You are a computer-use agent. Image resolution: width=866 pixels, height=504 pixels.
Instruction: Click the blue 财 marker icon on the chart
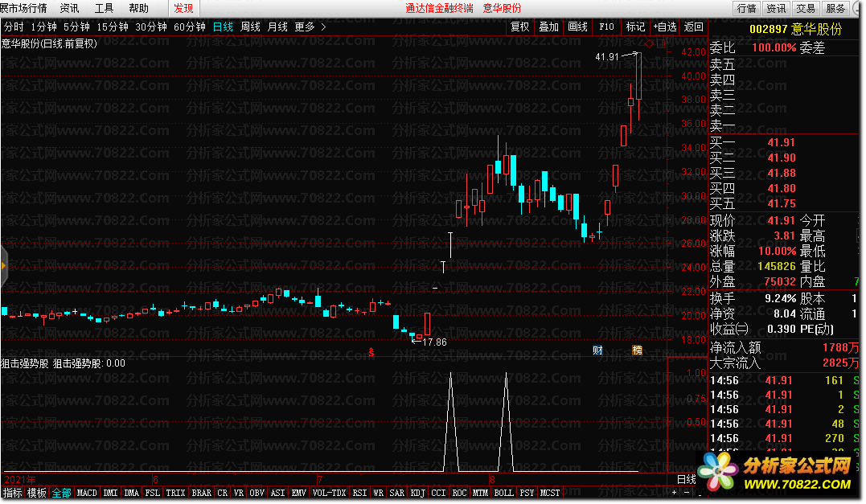597,350
